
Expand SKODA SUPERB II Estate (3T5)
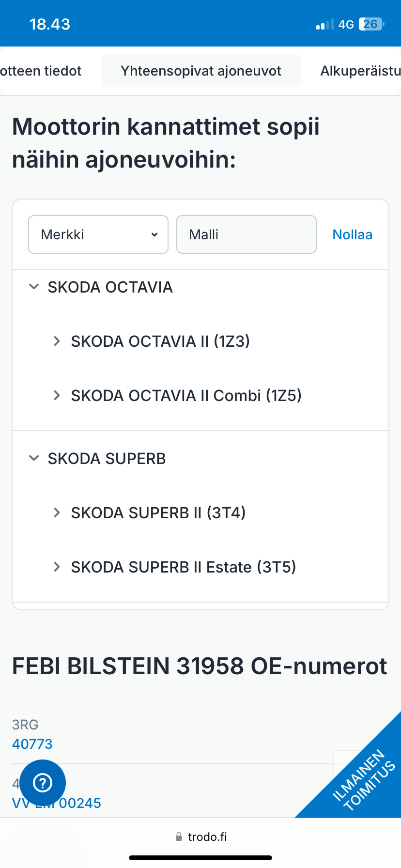(57, 567)
